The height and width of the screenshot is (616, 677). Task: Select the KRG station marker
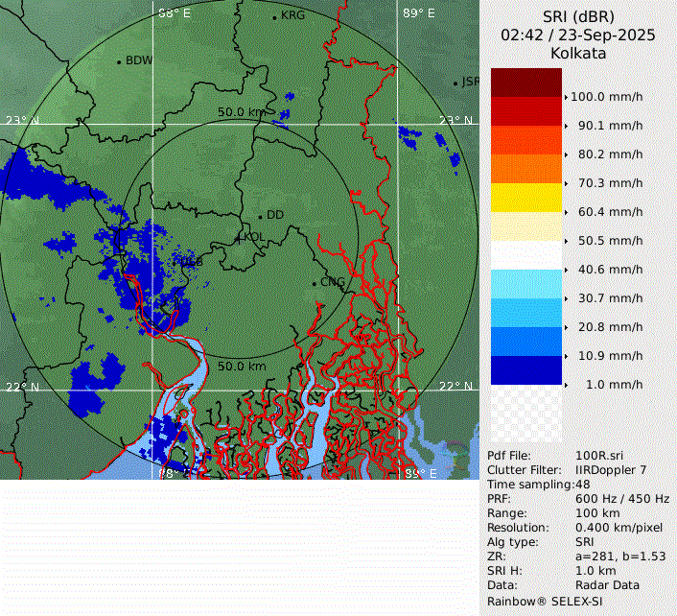(x=275, y=17)
